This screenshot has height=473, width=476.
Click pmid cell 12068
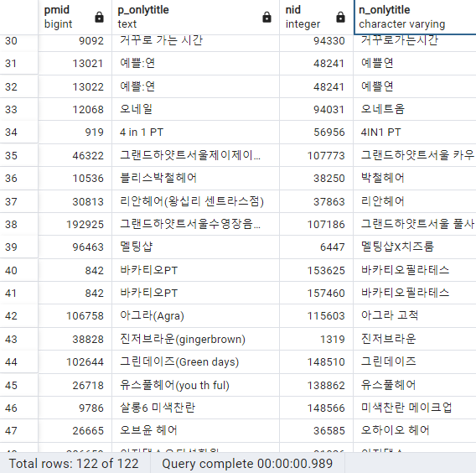click(75, 109)
